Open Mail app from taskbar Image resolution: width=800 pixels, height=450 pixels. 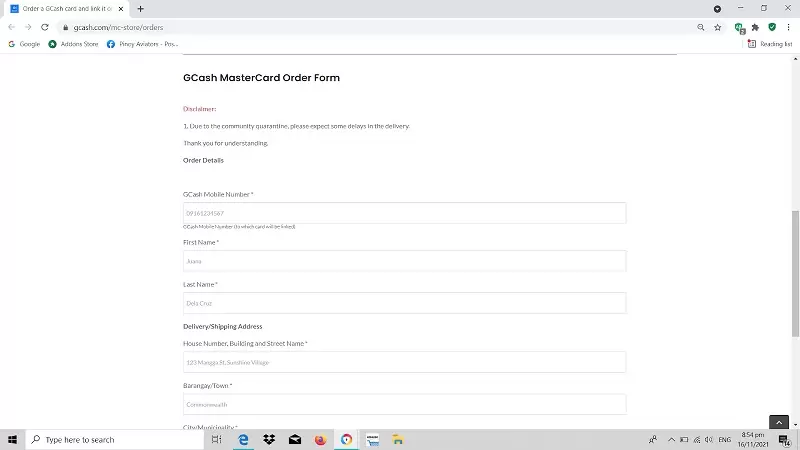coord(295,440)
